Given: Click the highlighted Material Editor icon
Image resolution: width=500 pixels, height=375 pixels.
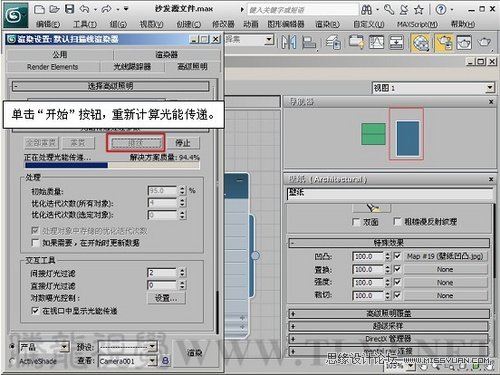Looking at the screenshot, I should (x=421, y=43).
